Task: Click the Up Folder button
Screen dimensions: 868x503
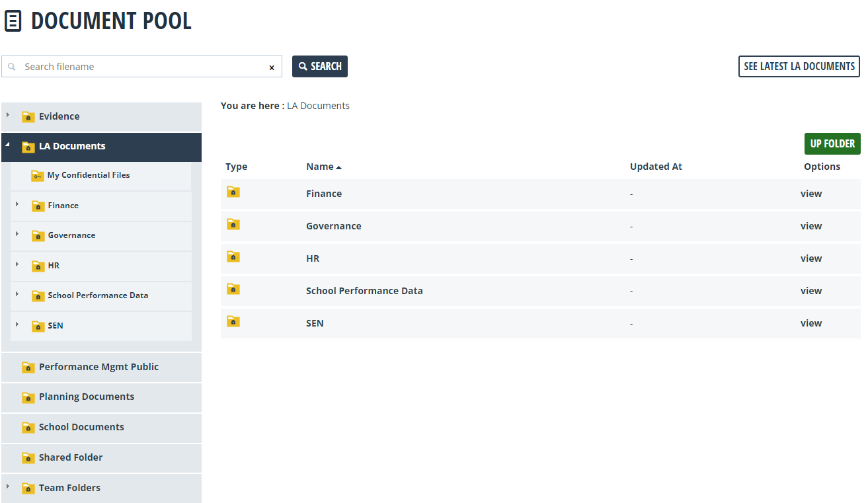Action: [x=832, y=143]
